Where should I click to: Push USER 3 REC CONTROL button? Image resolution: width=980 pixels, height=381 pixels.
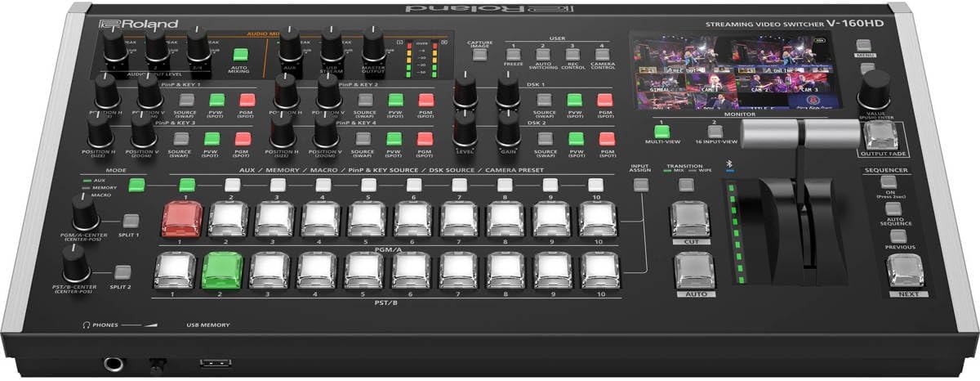coord(572,54)
